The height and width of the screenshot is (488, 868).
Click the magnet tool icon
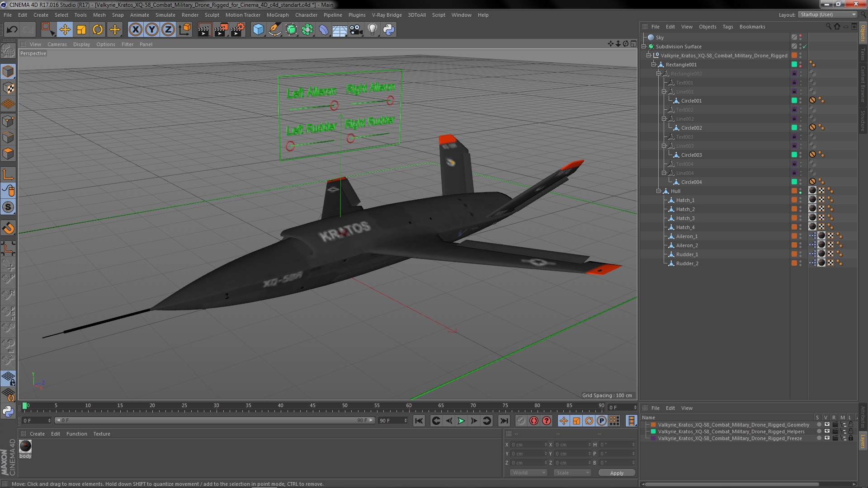tap(8, 228)
